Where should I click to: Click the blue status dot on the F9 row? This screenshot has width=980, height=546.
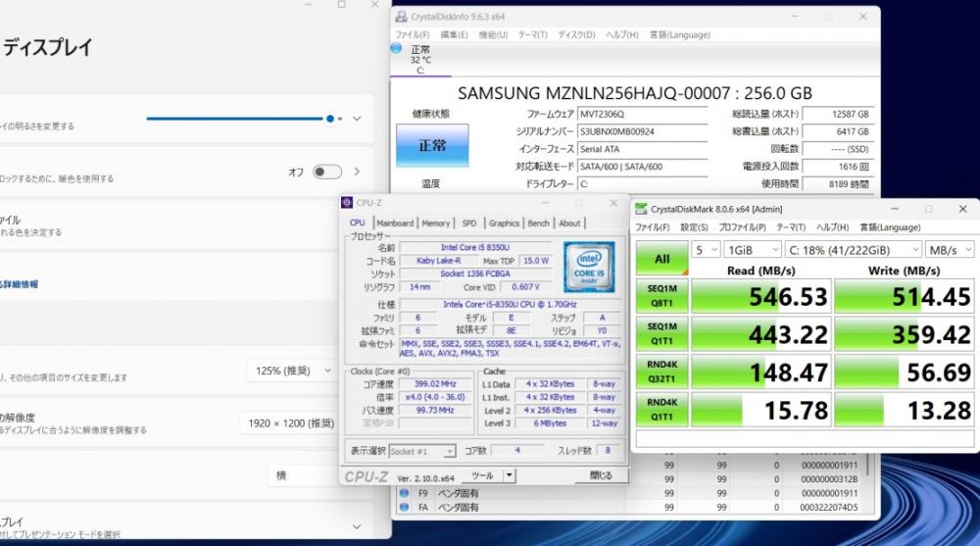[x=404, y=493]
